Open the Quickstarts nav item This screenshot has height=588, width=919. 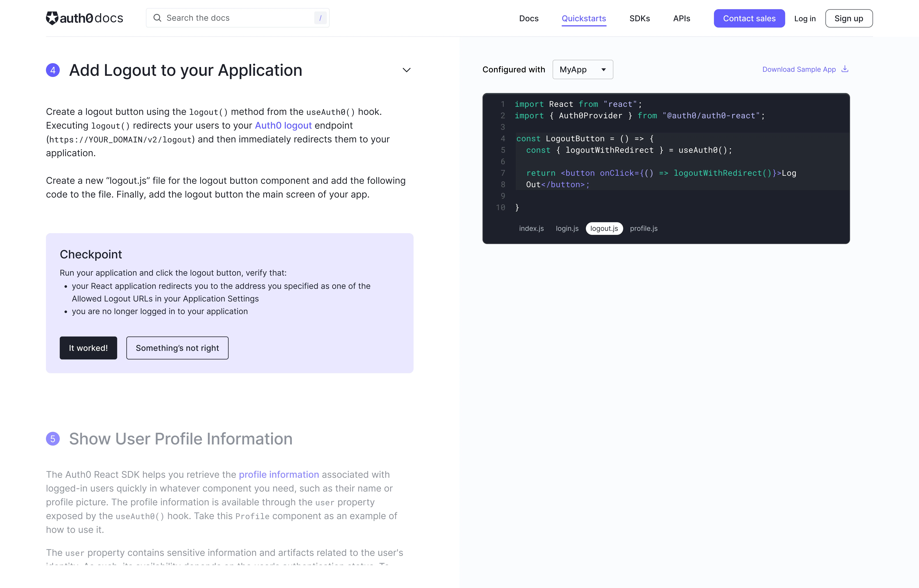click(x=584, y=18)
